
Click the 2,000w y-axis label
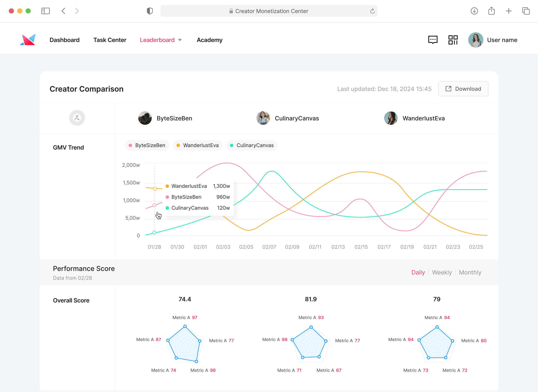pos(131,165)
